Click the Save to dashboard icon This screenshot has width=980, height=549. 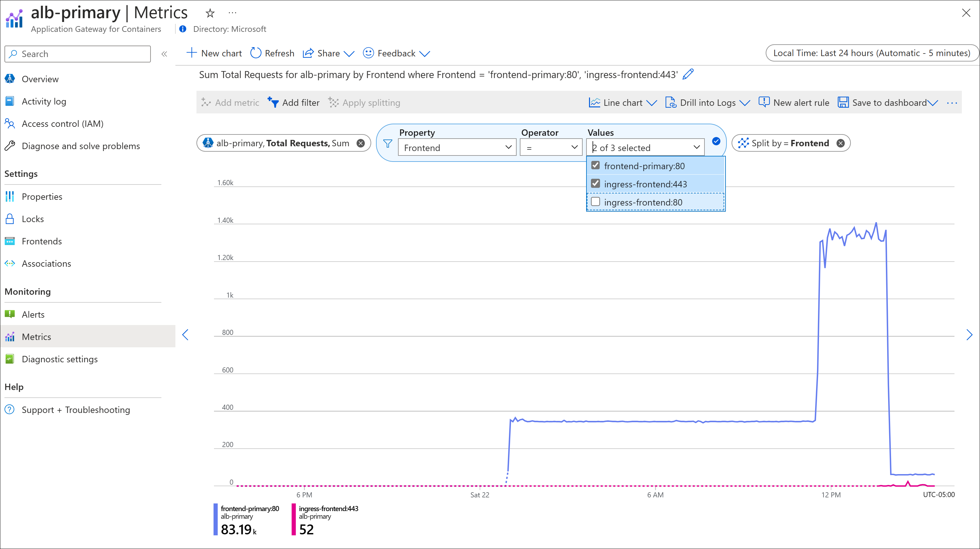click(844, 102)
